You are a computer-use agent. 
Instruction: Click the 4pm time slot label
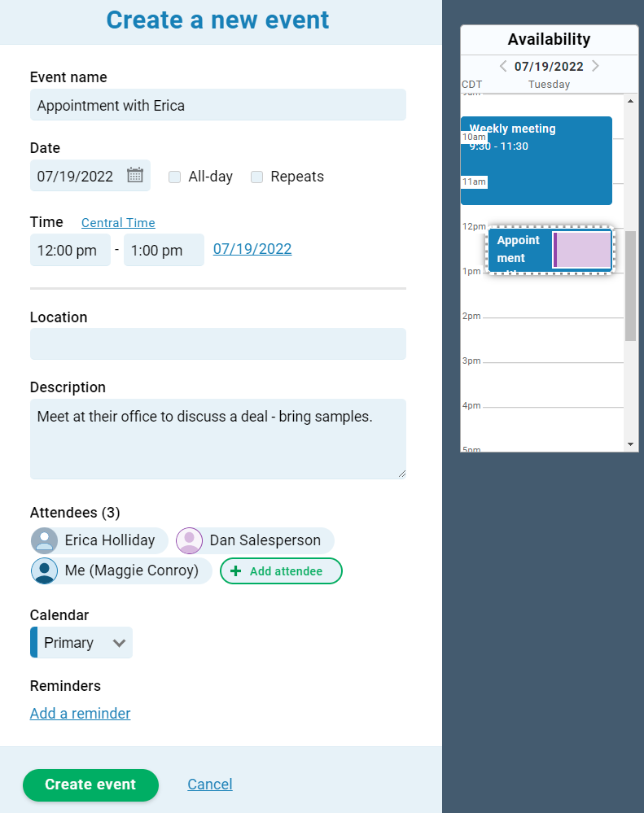tap(471, 405)
